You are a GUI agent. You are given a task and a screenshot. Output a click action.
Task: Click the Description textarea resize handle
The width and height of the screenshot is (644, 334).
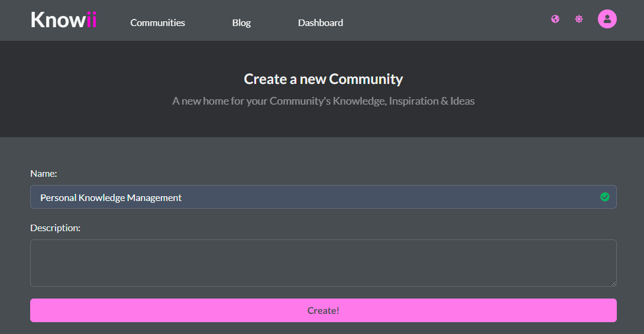point(613,283)
